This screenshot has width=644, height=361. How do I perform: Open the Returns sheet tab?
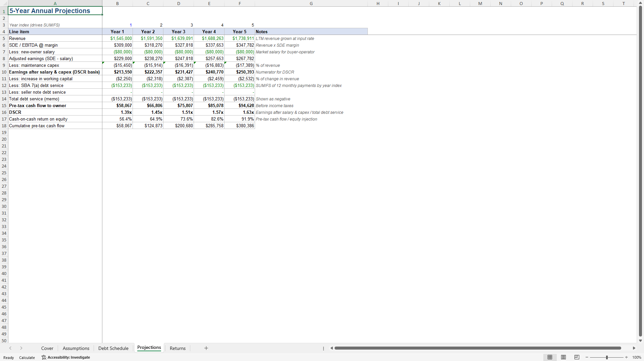click(178, 348)
